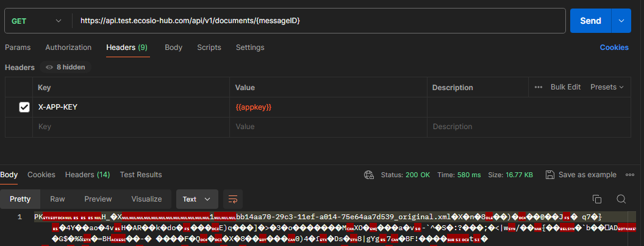Viewport: 644px width, 246px height.
Task: Open the GET method dropdown
Action: pos(37,21)
